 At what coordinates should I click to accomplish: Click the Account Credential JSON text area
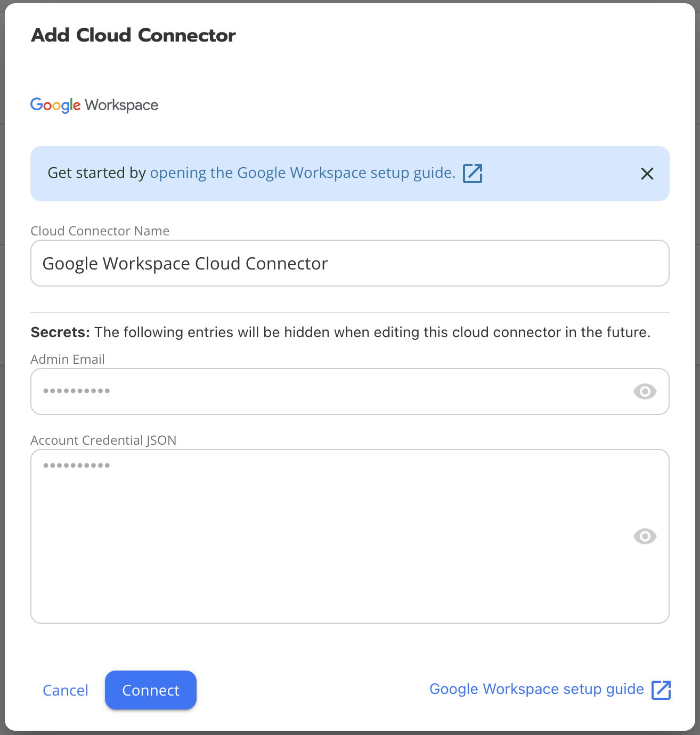click(x=350, y=536)
